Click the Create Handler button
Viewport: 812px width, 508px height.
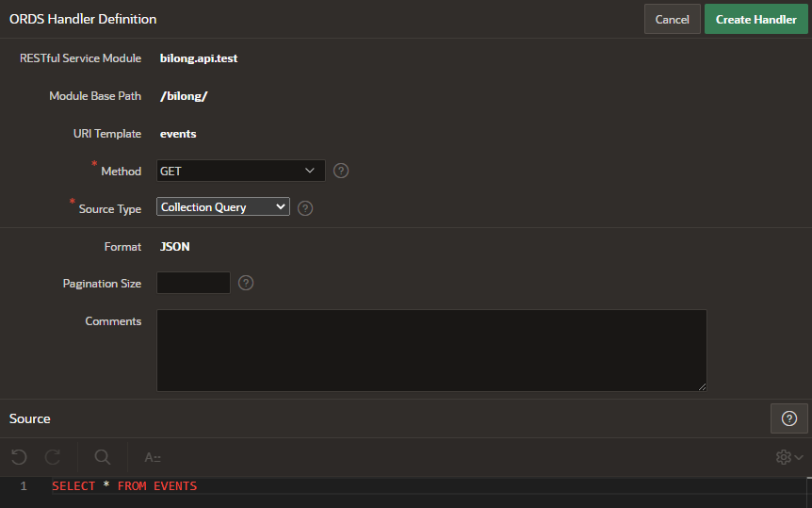click(x=756, y=19)
